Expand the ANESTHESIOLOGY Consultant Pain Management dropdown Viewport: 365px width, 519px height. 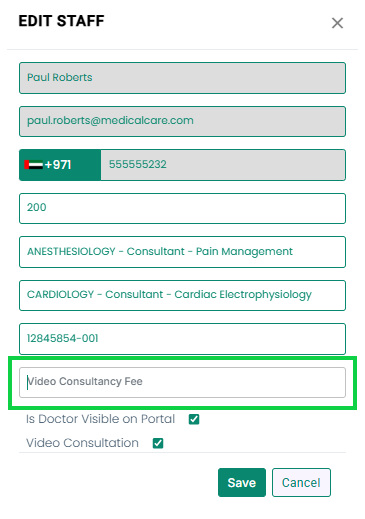[x=182, y=252]
